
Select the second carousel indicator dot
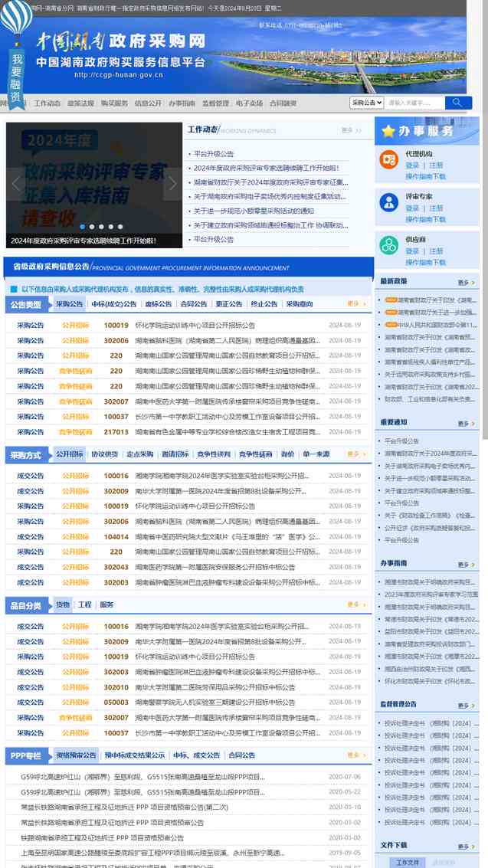[92, 227]
